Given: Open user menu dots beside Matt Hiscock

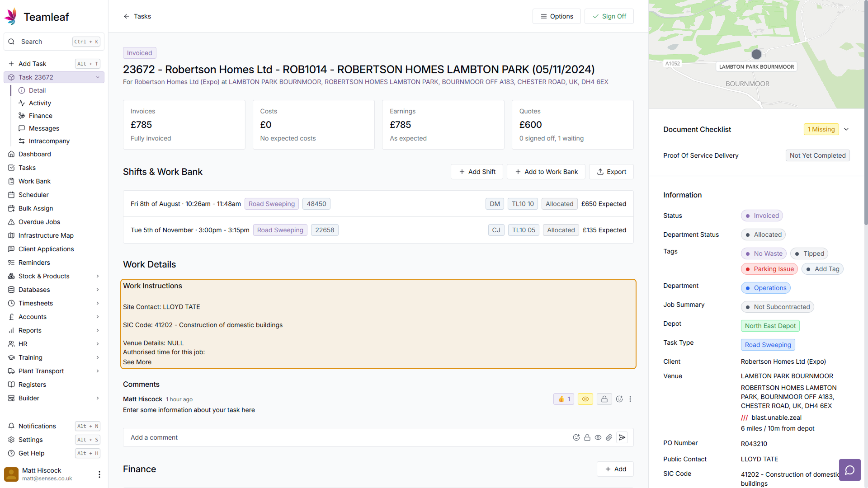Looking at the screenshot, I should [99, 474].
